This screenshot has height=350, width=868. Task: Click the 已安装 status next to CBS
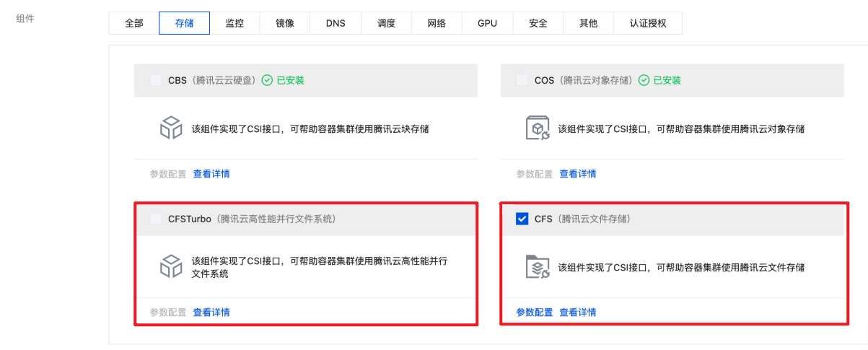point(290,80)
